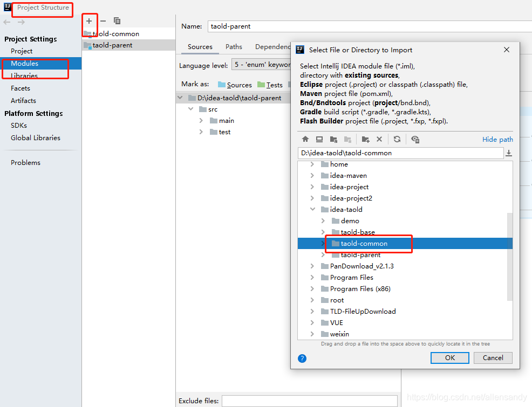532x407 pixels.
Task: Open the Paths tab
Action: click(x=234, y=47)
